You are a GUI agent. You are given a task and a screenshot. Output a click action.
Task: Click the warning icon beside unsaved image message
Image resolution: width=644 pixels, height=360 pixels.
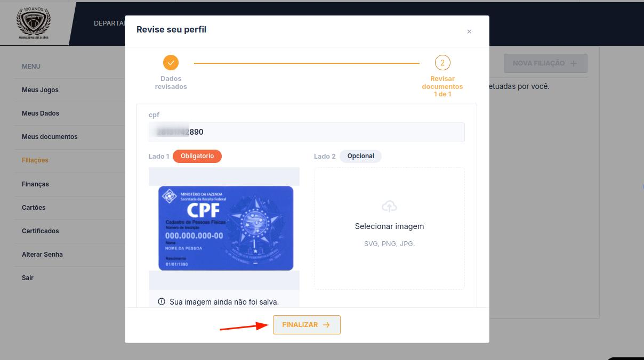(162, 301)
